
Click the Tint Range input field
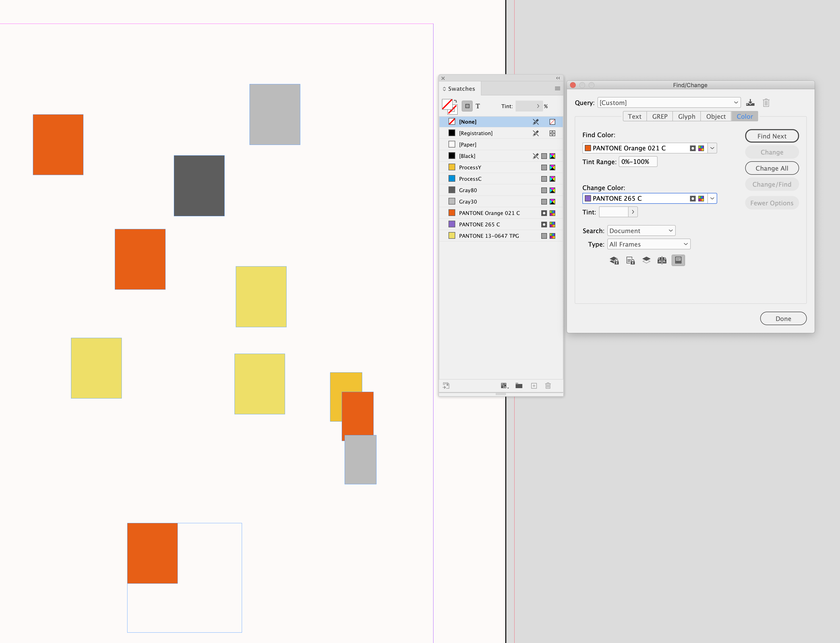[x=638, y=161]
